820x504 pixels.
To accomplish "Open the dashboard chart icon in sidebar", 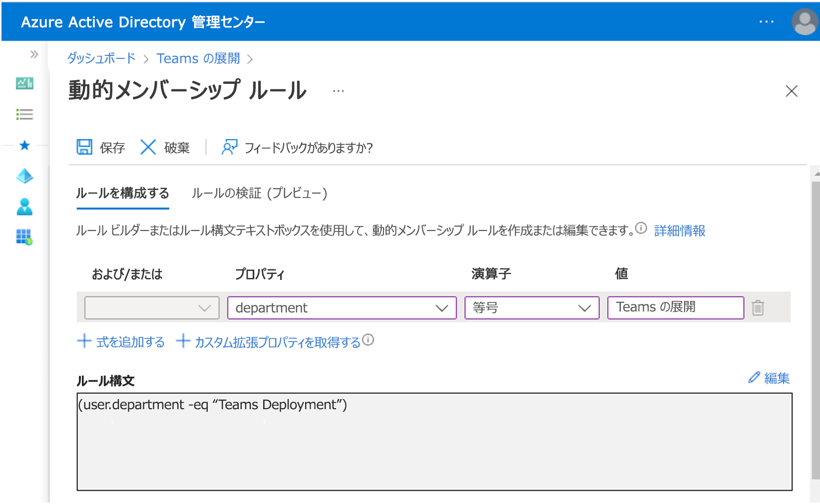I will [24, 83].
